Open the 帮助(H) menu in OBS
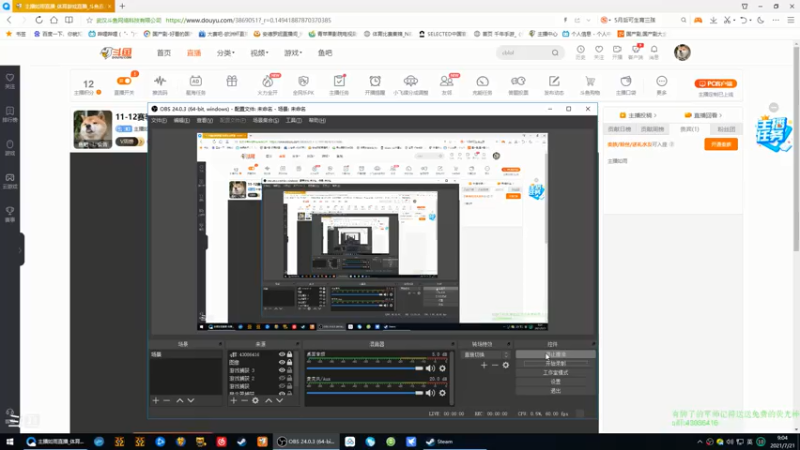Viewport: 800px width, 450px height. (x=317, y=120)
